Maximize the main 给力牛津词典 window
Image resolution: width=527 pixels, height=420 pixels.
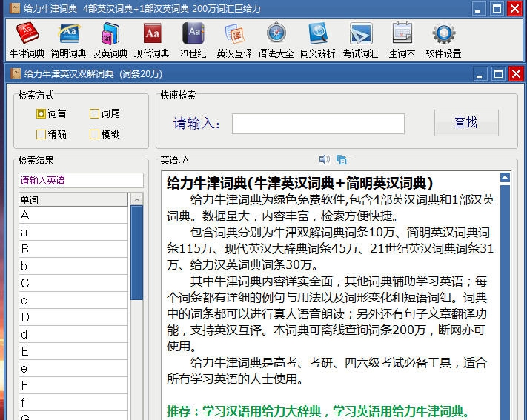coord(497,8)
